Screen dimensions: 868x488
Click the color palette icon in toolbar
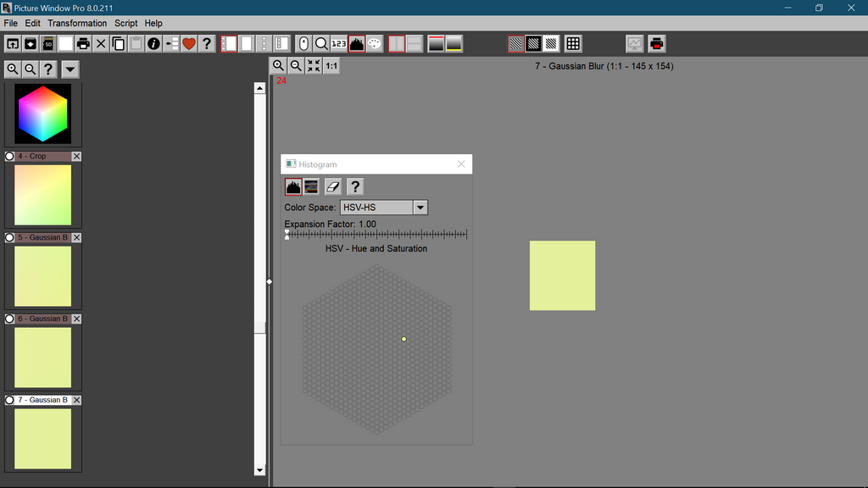[x=374, y=43]
